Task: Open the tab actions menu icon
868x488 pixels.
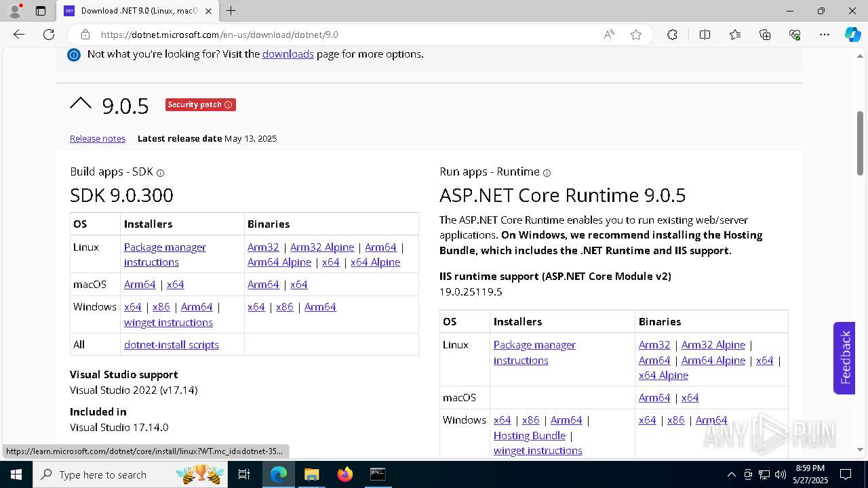Action: coord(41,11)
